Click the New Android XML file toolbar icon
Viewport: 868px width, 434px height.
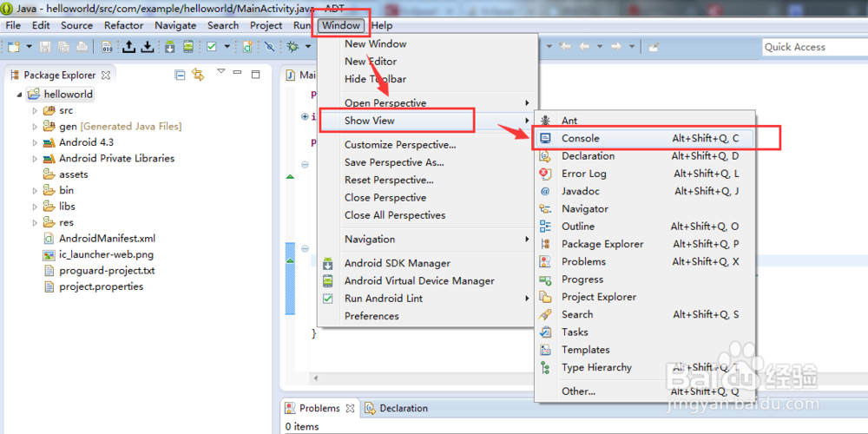[x=248, y=47]
